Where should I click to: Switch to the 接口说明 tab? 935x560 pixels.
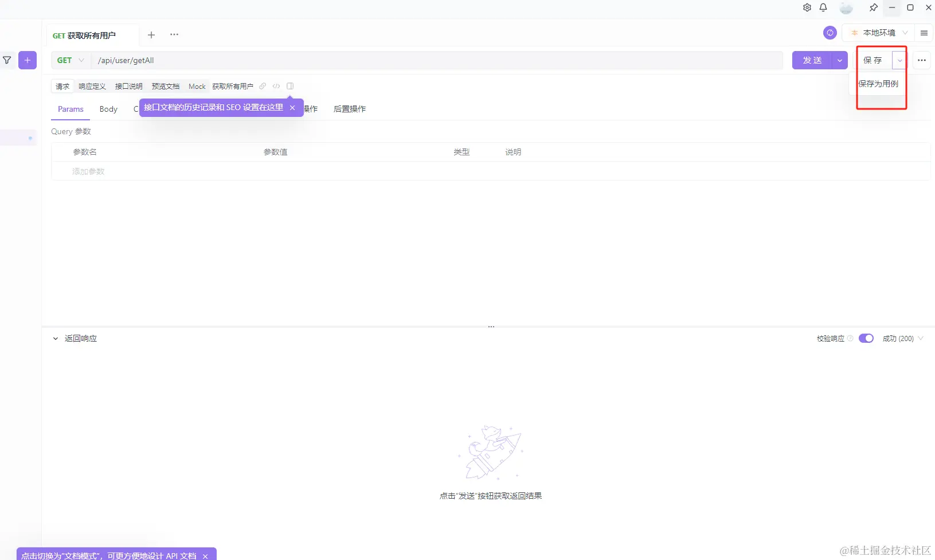129,86
